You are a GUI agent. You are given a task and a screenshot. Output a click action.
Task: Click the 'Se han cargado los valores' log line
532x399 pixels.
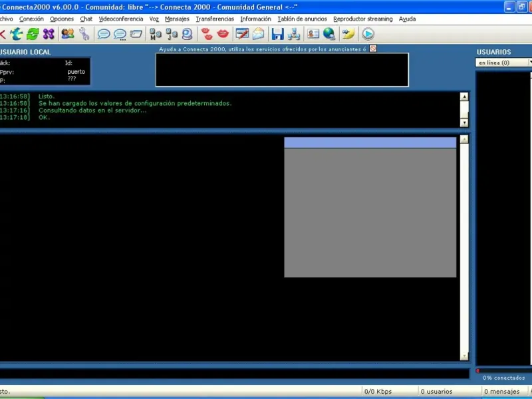135,103
